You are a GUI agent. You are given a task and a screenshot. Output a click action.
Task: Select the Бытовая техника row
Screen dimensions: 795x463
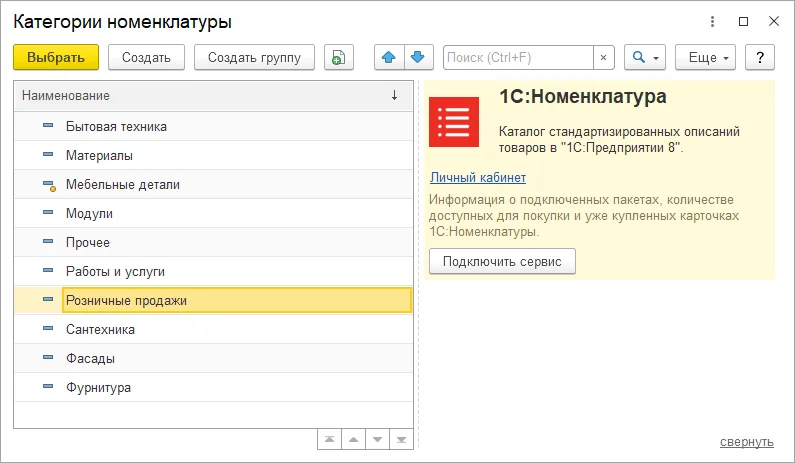pos(213,126)
